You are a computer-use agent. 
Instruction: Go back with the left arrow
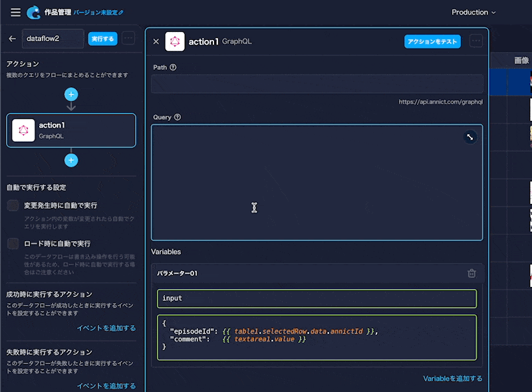12,39
